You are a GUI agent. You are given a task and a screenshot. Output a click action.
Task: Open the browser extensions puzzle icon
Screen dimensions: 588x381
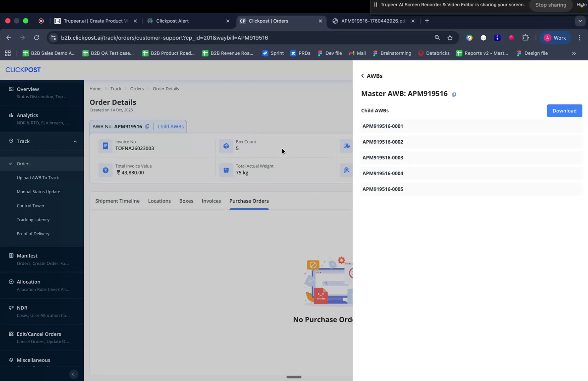tap(525, 37)
